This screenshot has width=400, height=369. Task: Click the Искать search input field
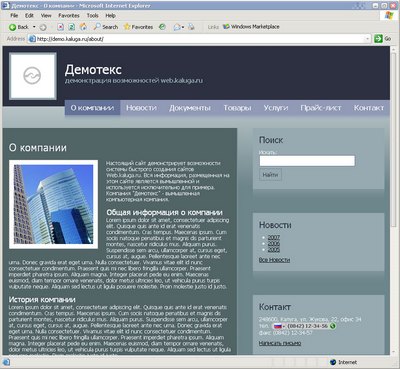pos(307,161)
